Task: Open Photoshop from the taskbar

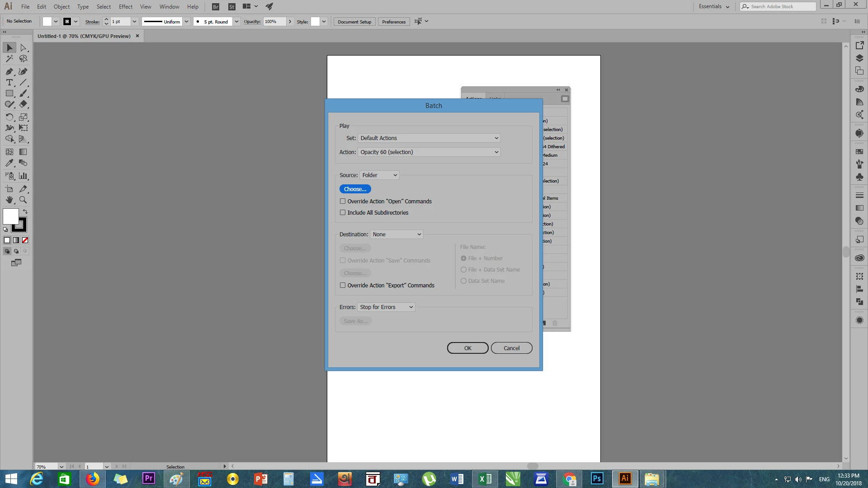Action: tap(597, 479)
